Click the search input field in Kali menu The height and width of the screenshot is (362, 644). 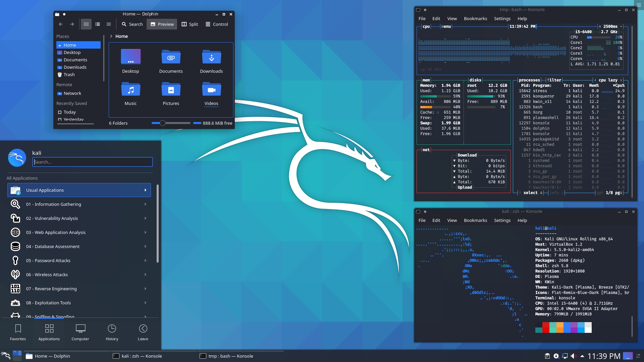point(93,161)
